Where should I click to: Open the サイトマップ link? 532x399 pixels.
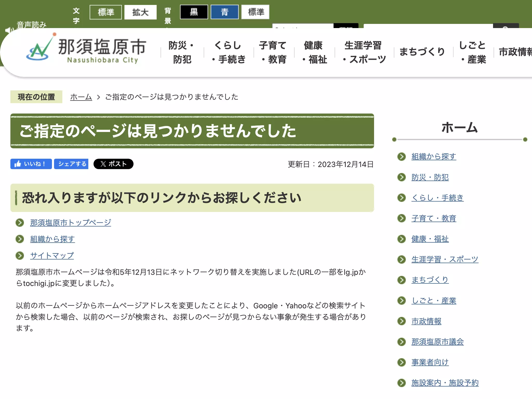[52, 256]
